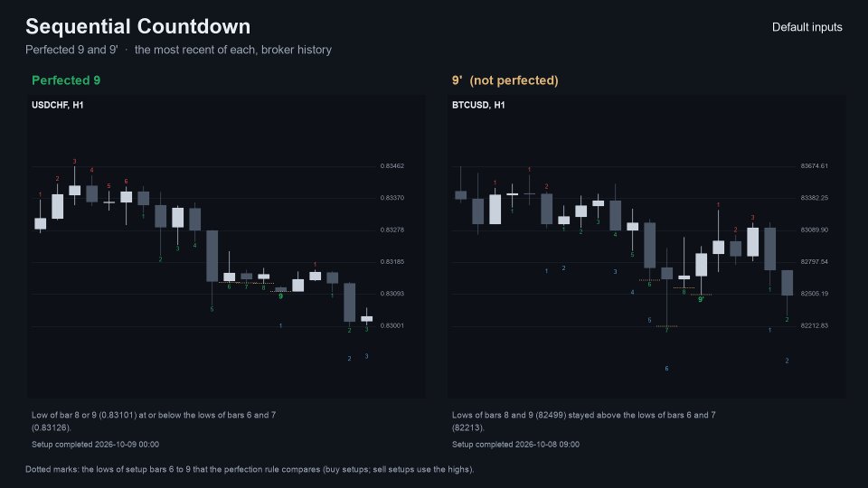Image resolution: width=868 pixels, height=488 pixels.
Task: Click the large bearish candle numbered 5 on USDCHF
Action: pyautogui.click(x=212, y=256)
